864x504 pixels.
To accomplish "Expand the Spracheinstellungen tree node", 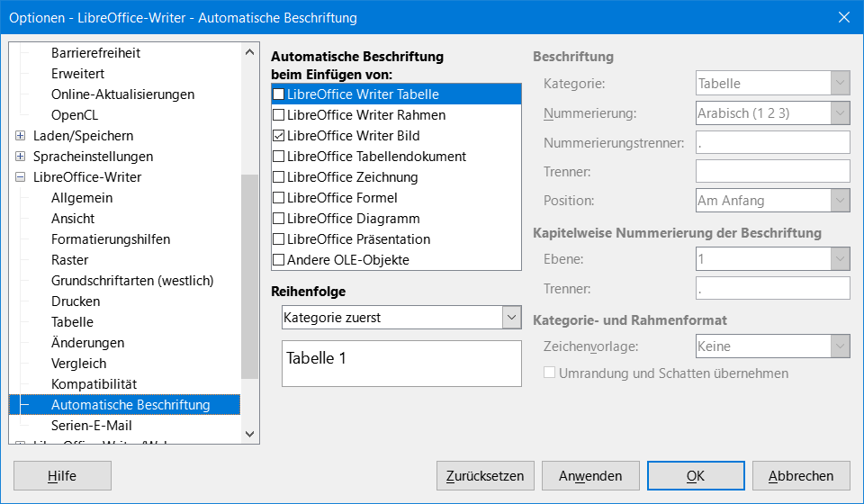I will [20, 157].
